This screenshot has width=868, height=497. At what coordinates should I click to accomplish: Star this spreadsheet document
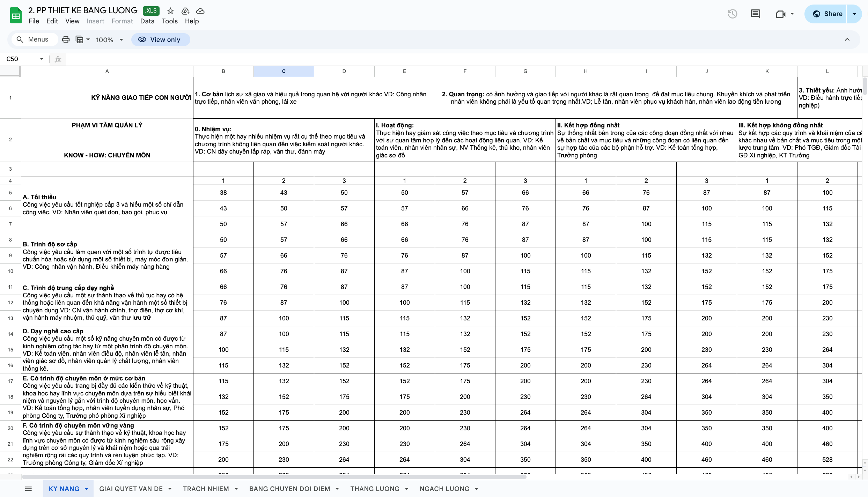(x=170, y=11)
